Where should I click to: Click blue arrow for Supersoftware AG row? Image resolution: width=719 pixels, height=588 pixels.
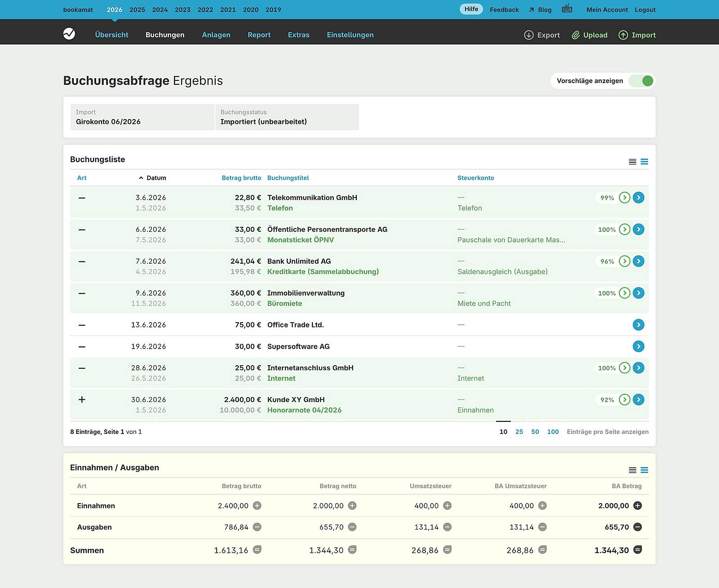pos(638,346)
